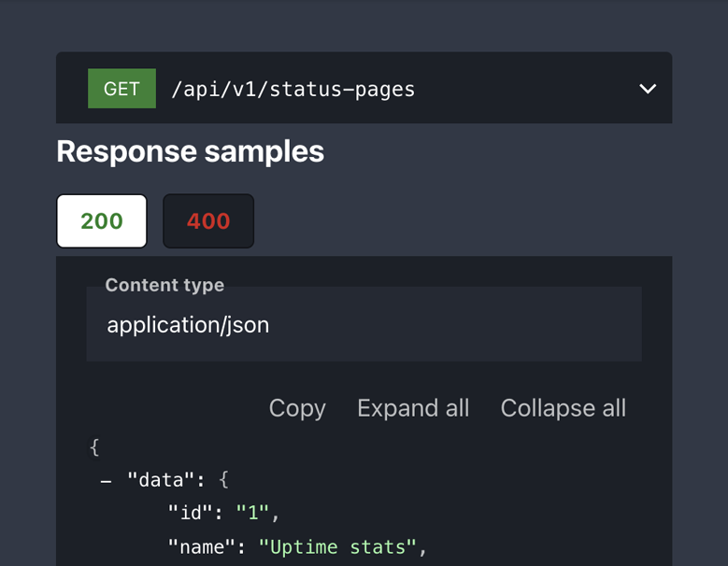Select the "Uptime stats" string value
Screen dimensions: 728x566
338,546
